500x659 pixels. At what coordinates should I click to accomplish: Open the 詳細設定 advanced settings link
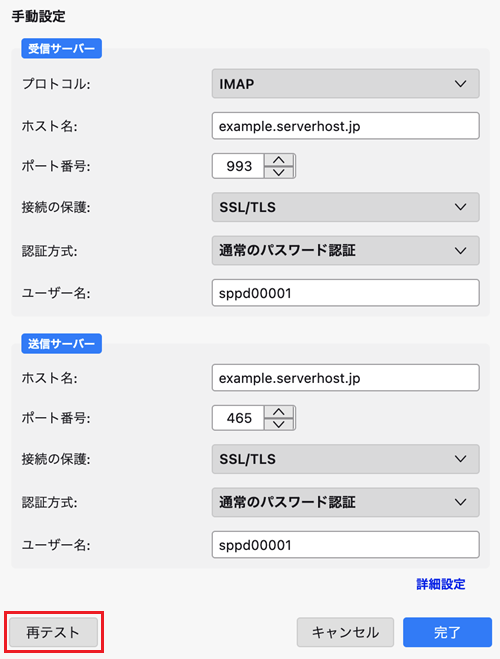click(441, 584)
